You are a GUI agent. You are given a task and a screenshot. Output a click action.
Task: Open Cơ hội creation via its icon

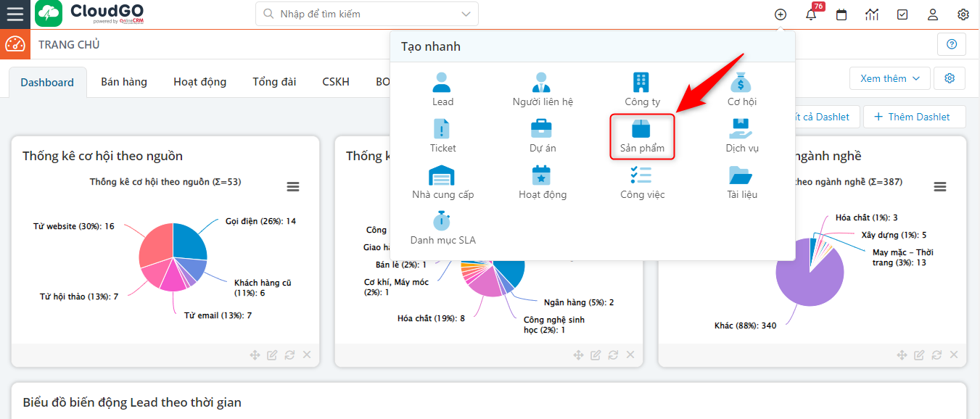[x=741, y=82]
